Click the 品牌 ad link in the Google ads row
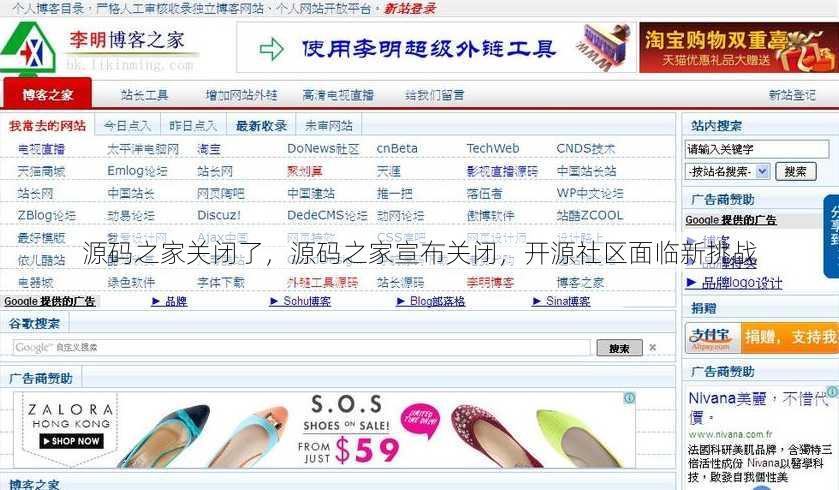The width and height of the screenshot is (839, 490). point(170,301)
